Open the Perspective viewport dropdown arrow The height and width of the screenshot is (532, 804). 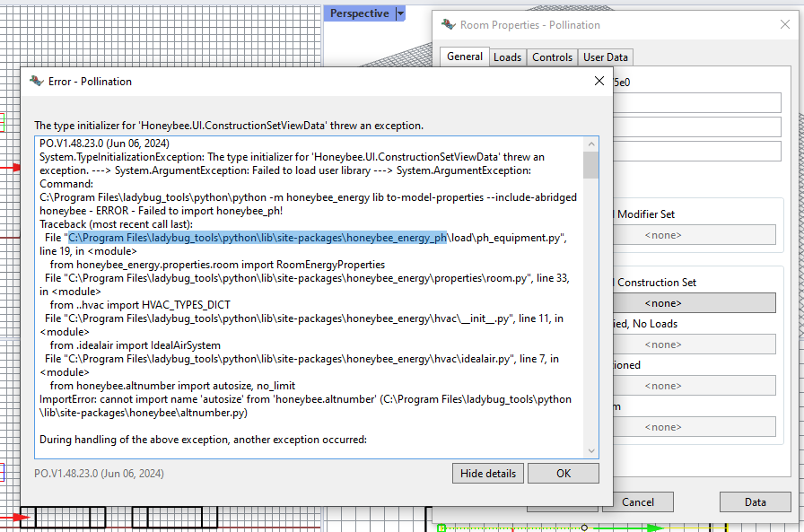coord(400,13)
